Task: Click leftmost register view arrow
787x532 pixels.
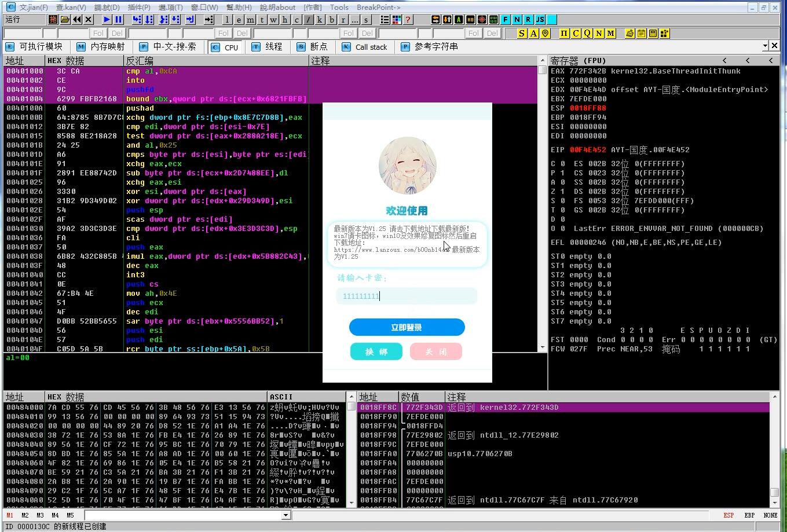Action: point(724,60)
